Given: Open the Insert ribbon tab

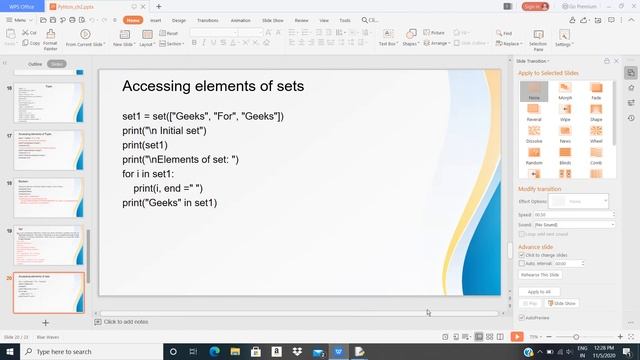Looking at the screenshot, I should pyautogui.click(x=156, y=20).
